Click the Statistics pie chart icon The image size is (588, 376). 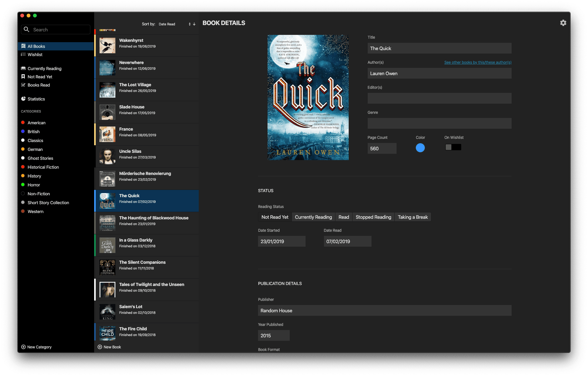(x=23, y=99)
